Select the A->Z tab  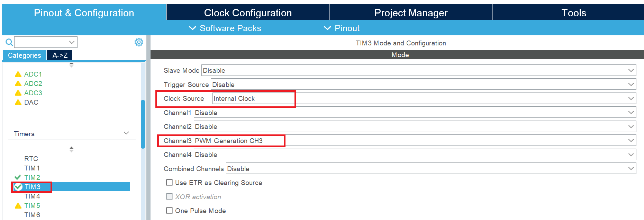(x=60, y=55)
